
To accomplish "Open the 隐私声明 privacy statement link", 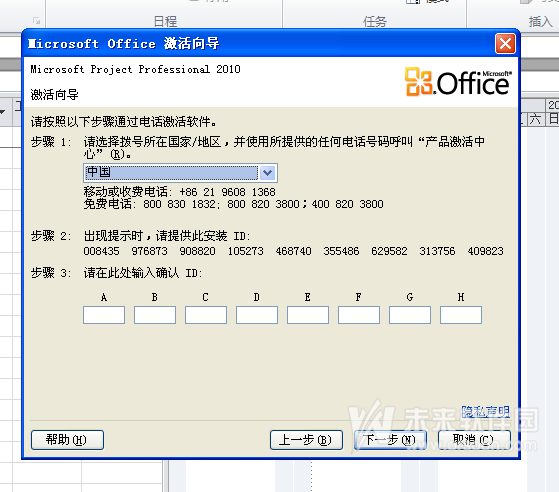I will point(486,412).
